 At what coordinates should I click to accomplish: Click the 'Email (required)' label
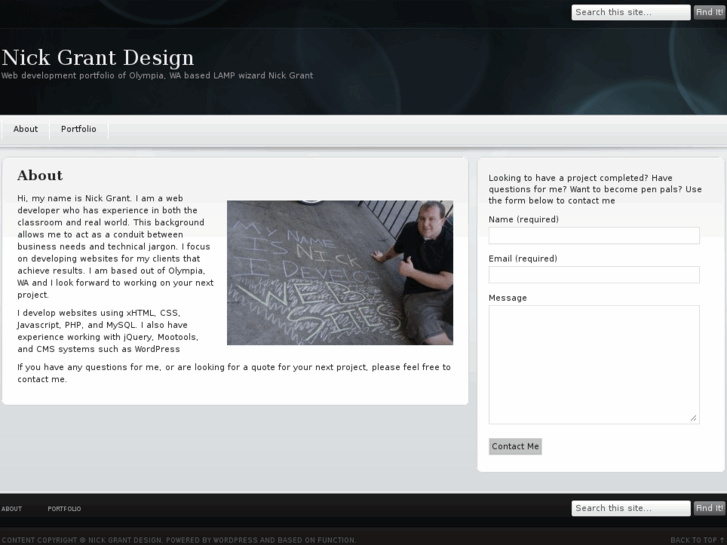523,259
